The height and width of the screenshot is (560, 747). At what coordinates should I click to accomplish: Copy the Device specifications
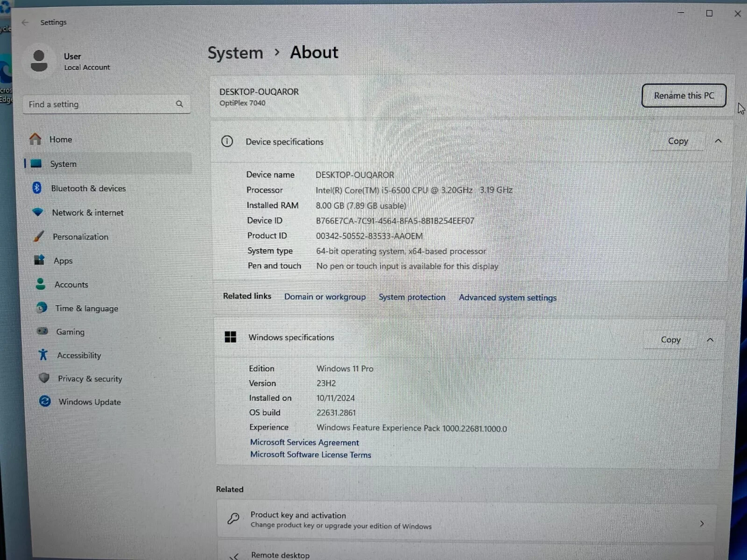point(678,141)
